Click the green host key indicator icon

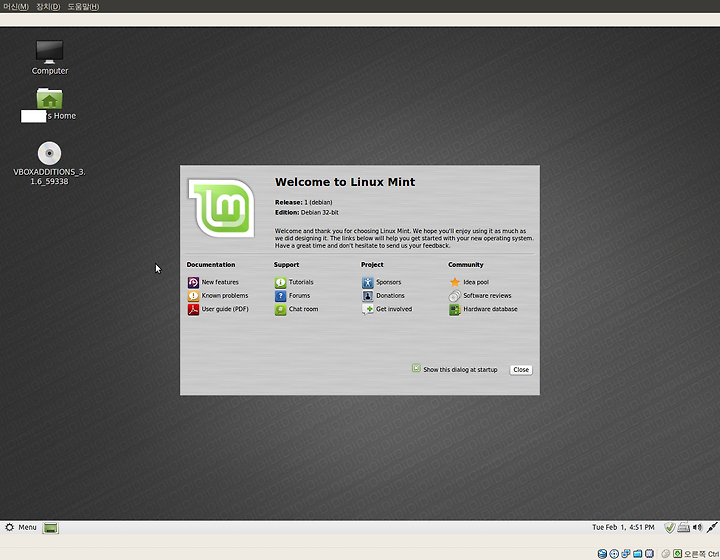pos(677,554)
